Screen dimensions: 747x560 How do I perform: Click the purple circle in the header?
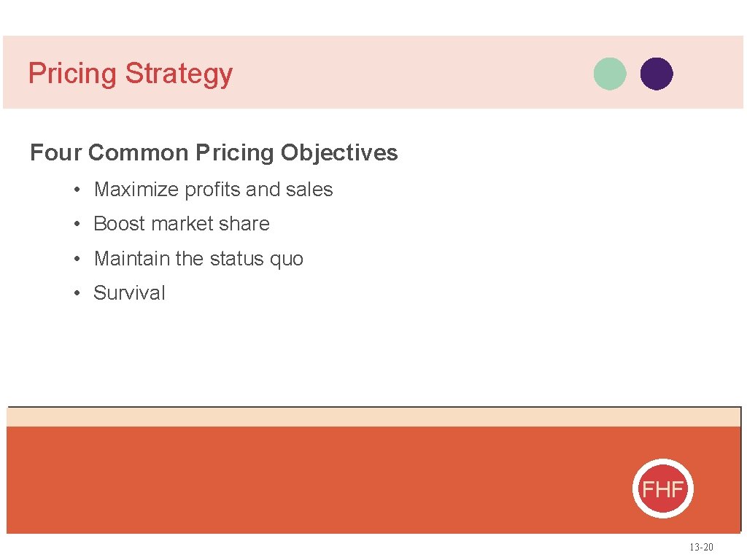pyautogui.click(x=657, y=74)
